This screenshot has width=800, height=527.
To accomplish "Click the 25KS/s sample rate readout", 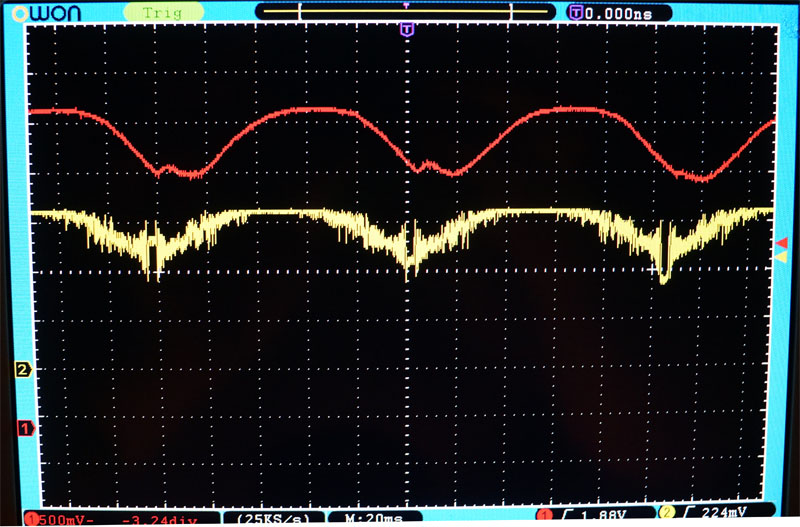I will pos(273,518).
